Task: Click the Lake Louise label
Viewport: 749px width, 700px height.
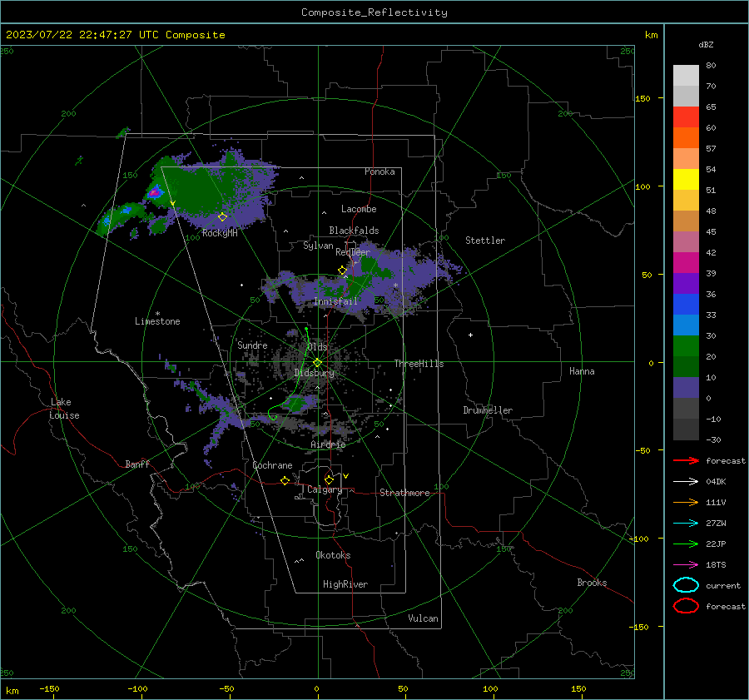Action: 64,409
